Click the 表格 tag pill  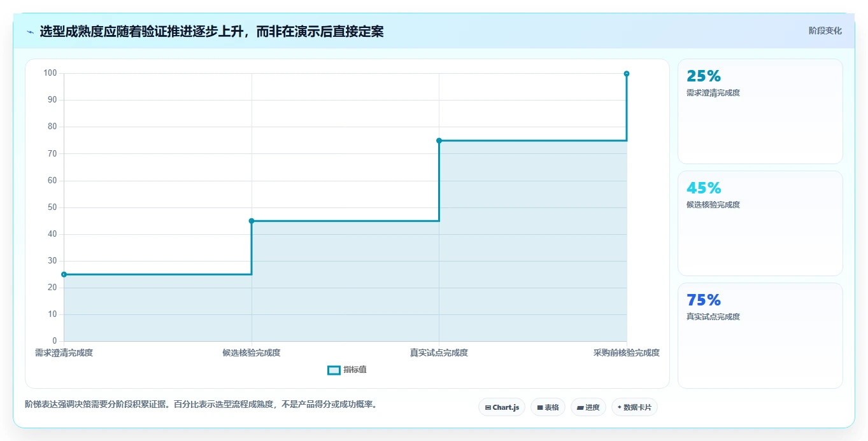coord(548,407)
